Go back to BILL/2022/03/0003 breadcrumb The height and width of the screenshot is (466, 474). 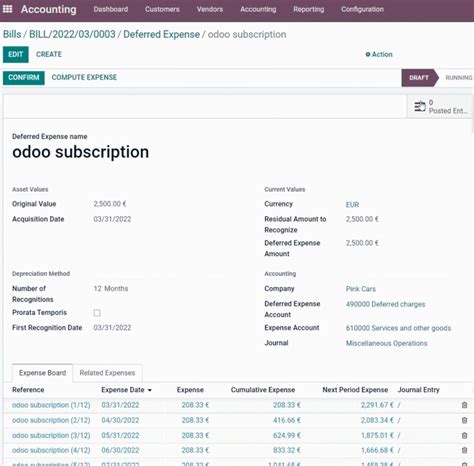(72, 34)
